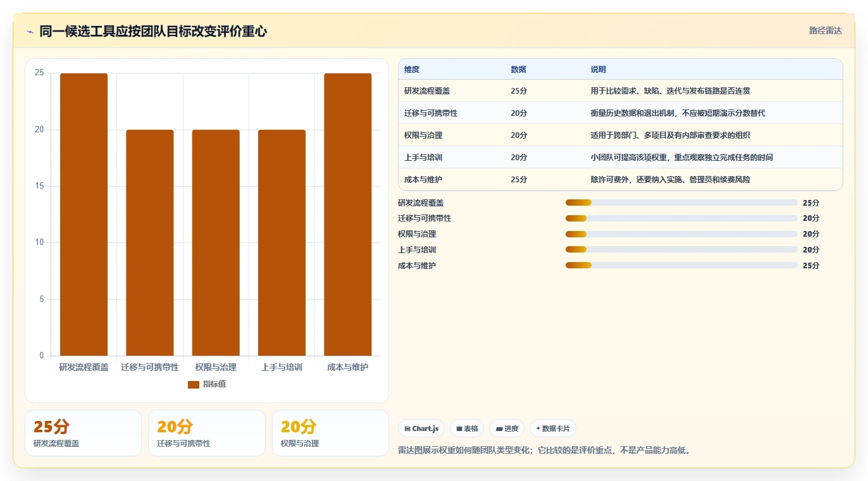Viewport: 868px width, 481px height.
Task: Click the footer note starting 雷达图展示权重
Action: [x=545, y=451]
